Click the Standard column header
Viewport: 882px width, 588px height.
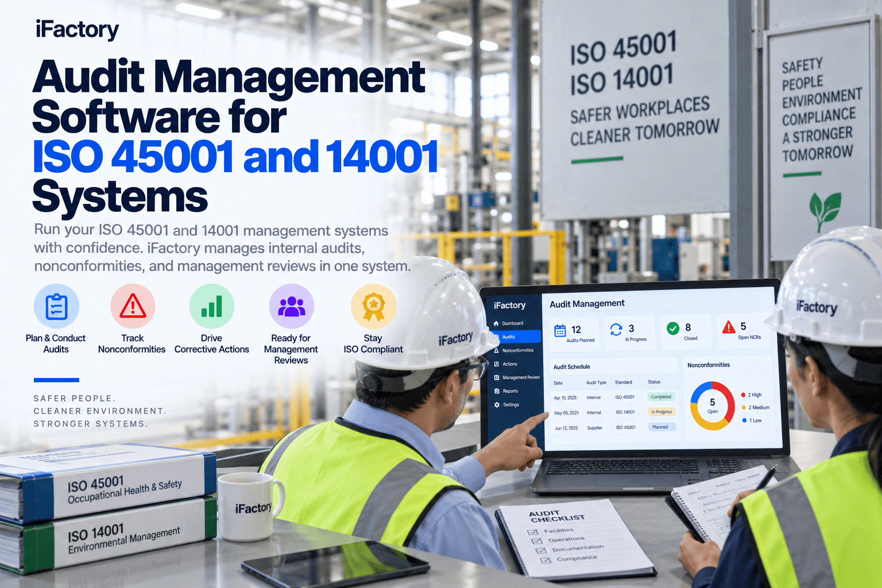click(624, 382)
